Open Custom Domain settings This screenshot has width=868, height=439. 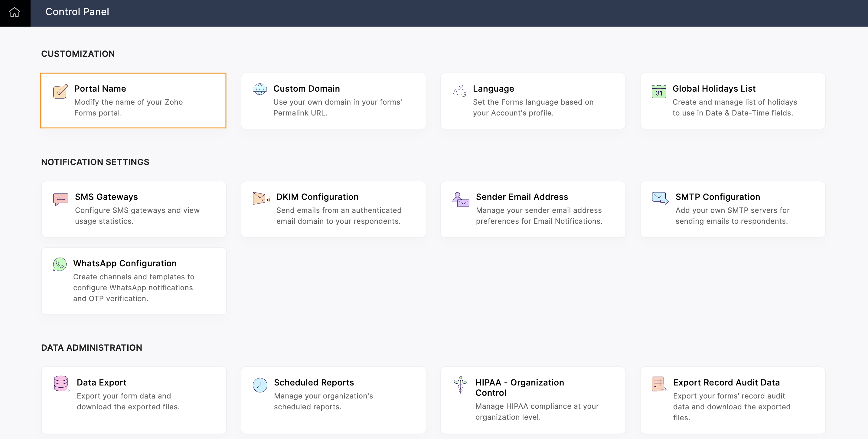point(306,88)
